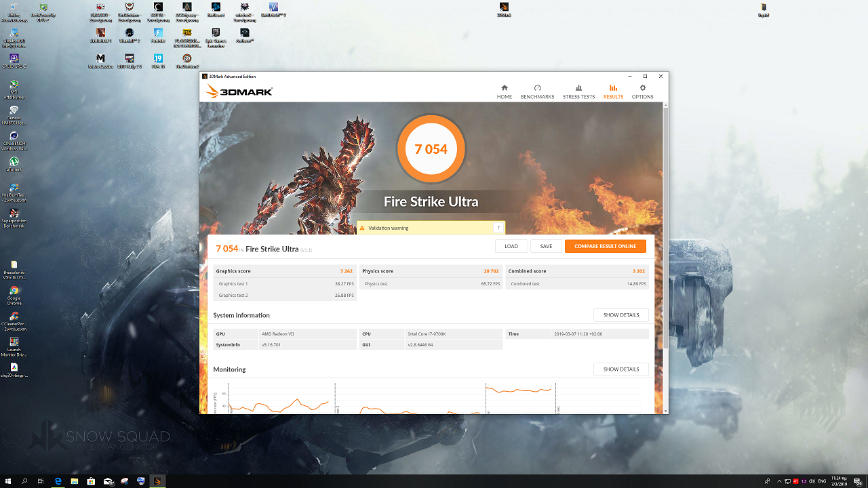Click the Combined test 14.89 FPS row
This screenshot has height=488, width=868.
[577, 284]
